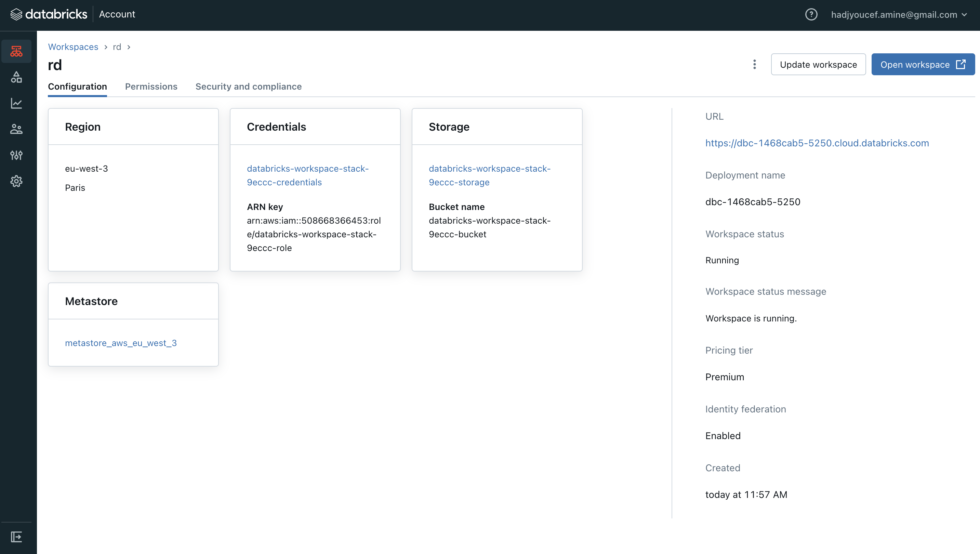Open the Usage chart sidebar icon
This screenshot has width=980, height=554.
click(x=16, y=103)
